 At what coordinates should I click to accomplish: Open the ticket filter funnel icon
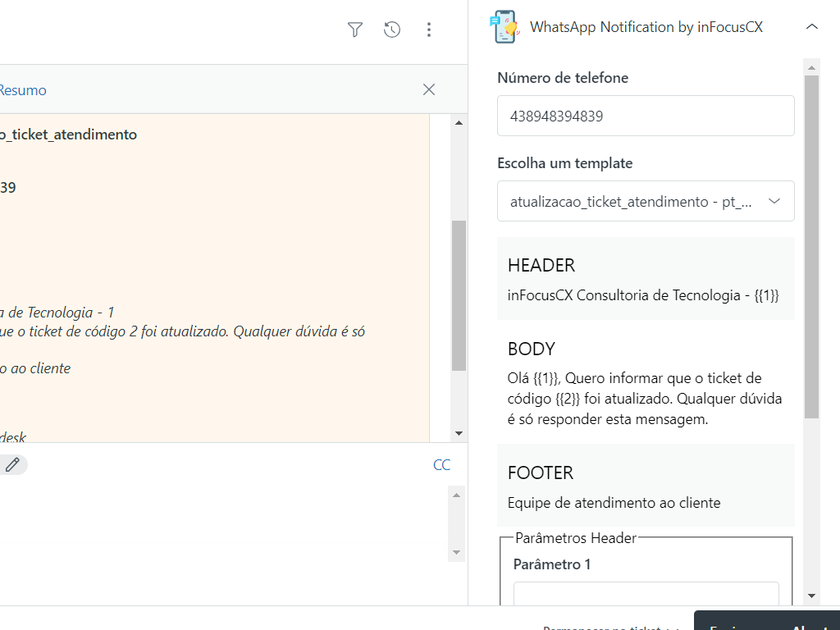pyautogui.click(x=354, y=30)
